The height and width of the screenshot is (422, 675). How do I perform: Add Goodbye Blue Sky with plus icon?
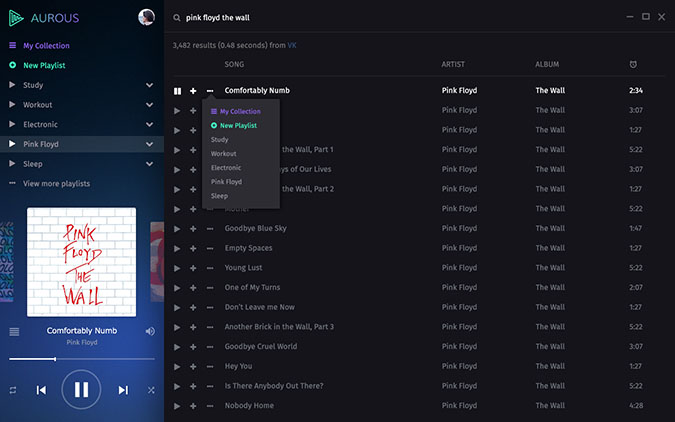(x=193, y=228)
